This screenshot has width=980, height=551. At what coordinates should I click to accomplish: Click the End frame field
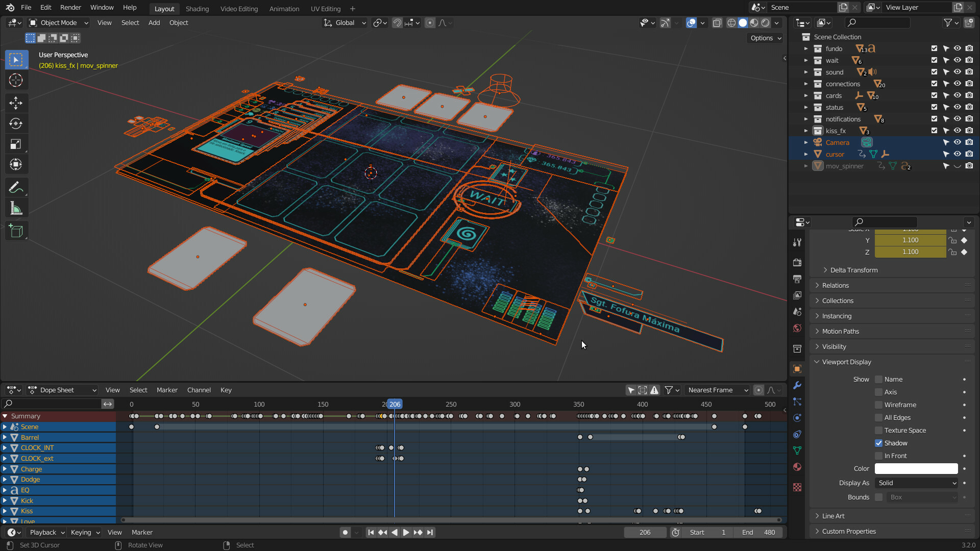click(x=758, y=533)
